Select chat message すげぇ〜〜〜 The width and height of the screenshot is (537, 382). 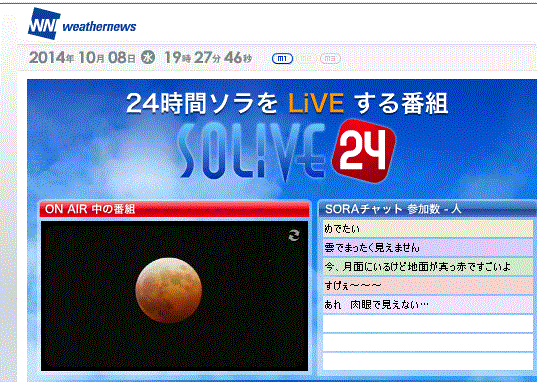tap(428, 286)
